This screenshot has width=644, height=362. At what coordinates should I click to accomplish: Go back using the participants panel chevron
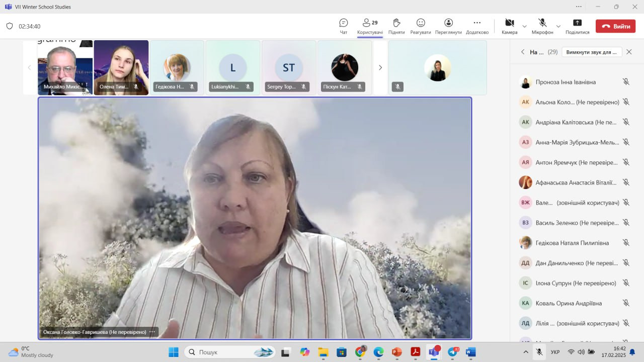coord(523,52)
